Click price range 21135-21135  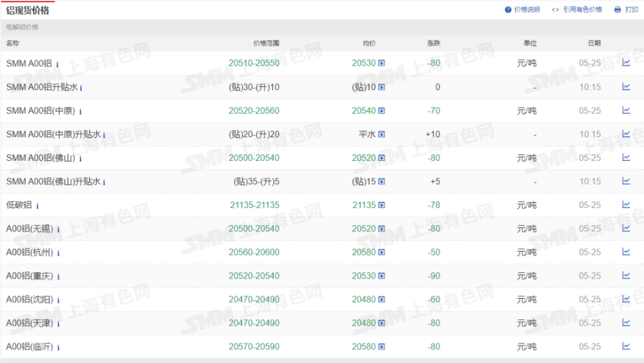coord(254,205)
